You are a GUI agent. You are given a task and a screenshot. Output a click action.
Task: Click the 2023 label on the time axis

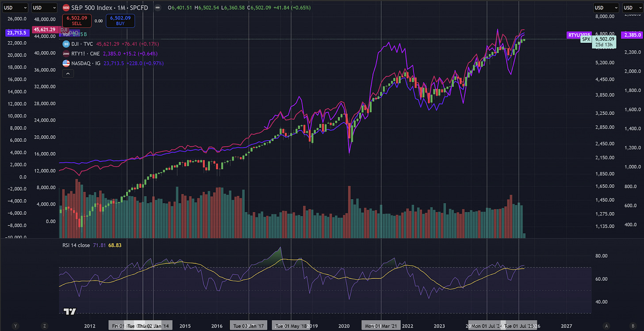coord(439,326)
